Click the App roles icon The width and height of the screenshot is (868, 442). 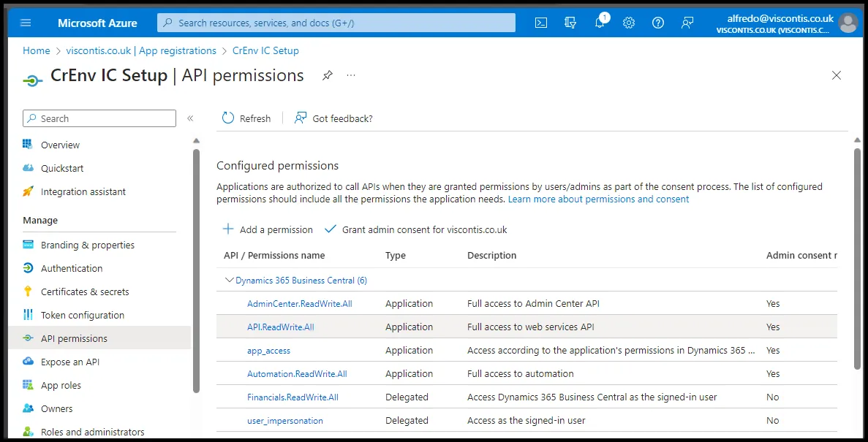(x=28, y=385)
